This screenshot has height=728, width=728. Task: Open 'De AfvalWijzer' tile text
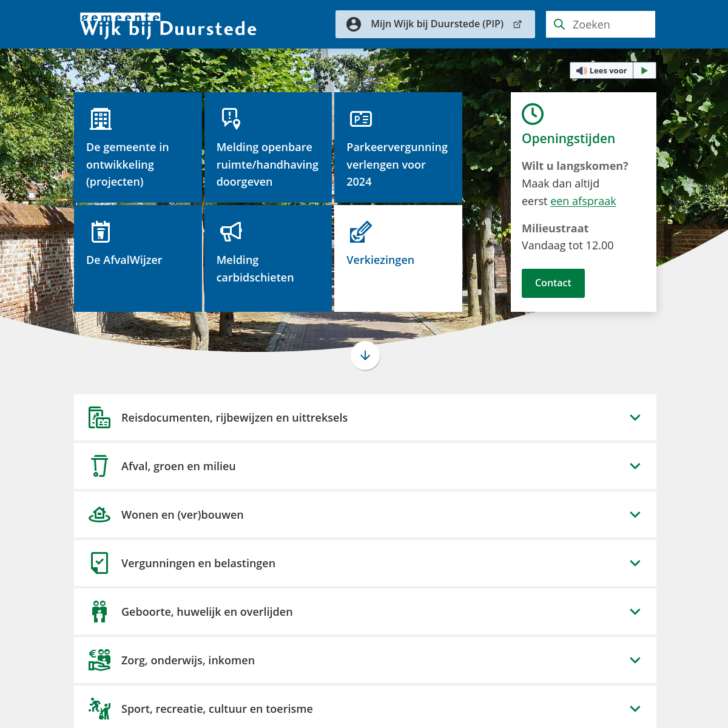pyautogui.click(x=124, y=260)
